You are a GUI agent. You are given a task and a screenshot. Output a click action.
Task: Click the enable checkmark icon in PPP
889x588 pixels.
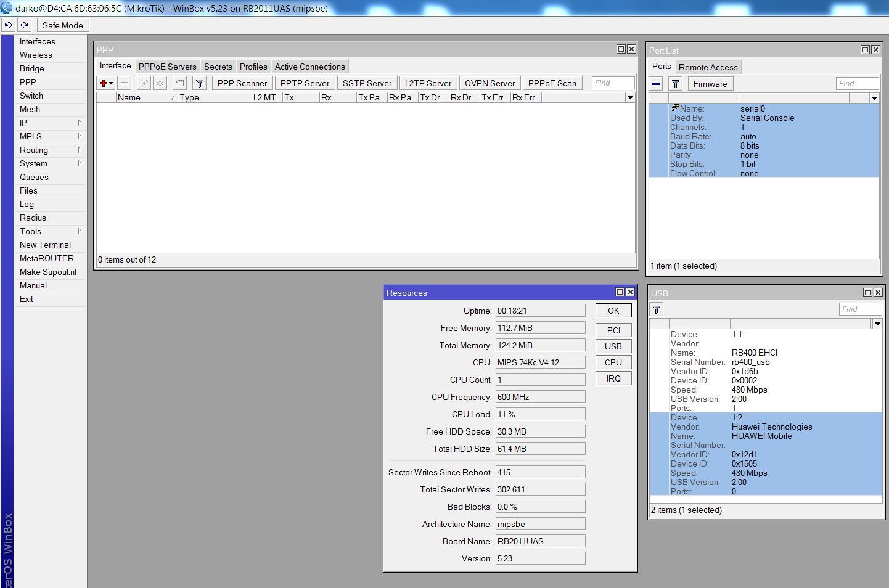click(144, 83)
